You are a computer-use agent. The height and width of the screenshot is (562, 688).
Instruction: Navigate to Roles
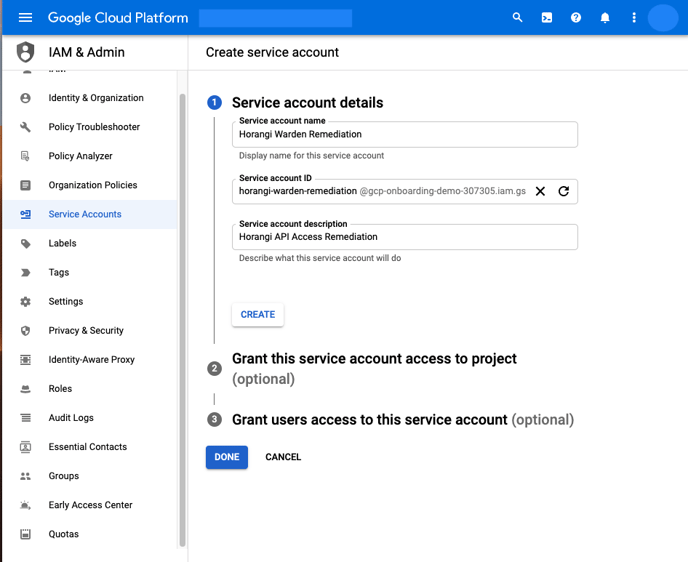point(60,389)
